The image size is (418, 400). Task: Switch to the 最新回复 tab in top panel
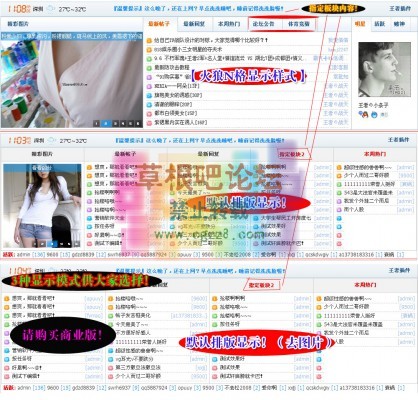pyautogui.click(x=194, y=24)
